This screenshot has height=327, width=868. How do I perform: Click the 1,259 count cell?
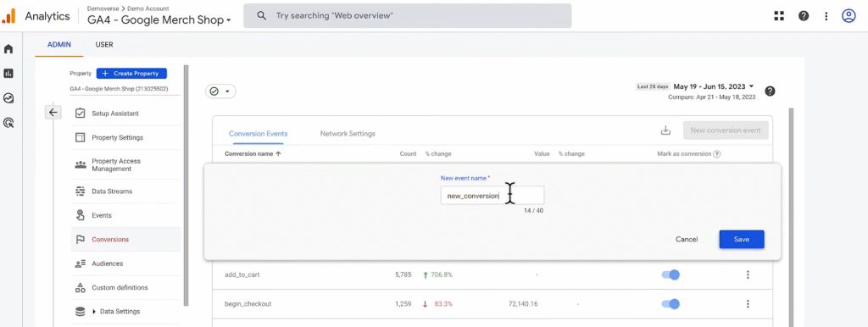tap(403, 304)
